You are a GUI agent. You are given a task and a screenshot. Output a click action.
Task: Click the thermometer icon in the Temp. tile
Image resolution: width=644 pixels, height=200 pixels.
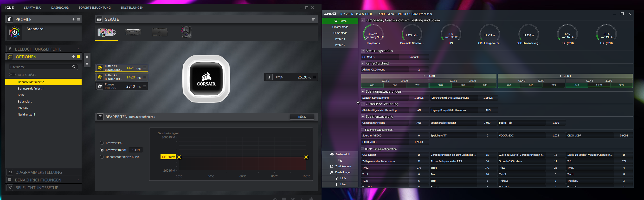pos(269,77)
